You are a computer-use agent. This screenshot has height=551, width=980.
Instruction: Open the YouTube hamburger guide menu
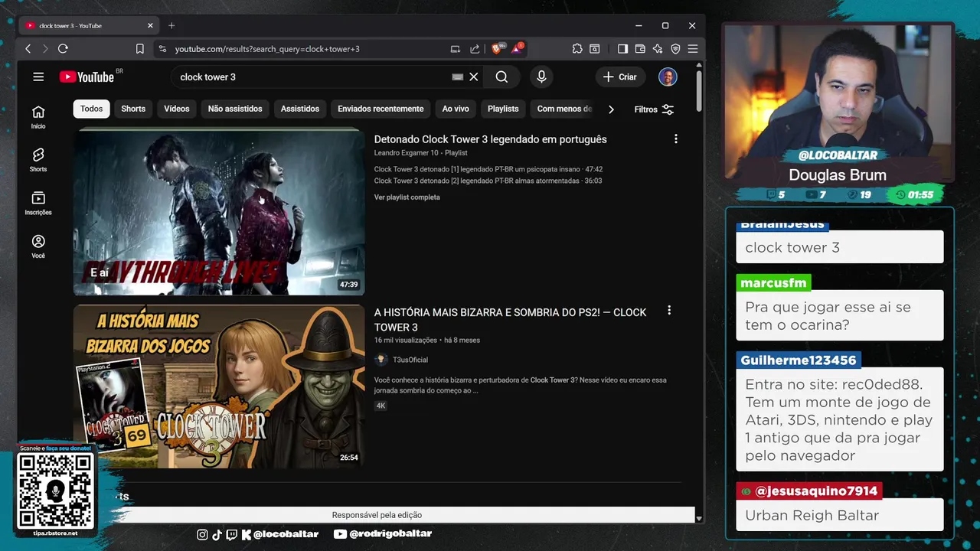click(x=38, y=77)
